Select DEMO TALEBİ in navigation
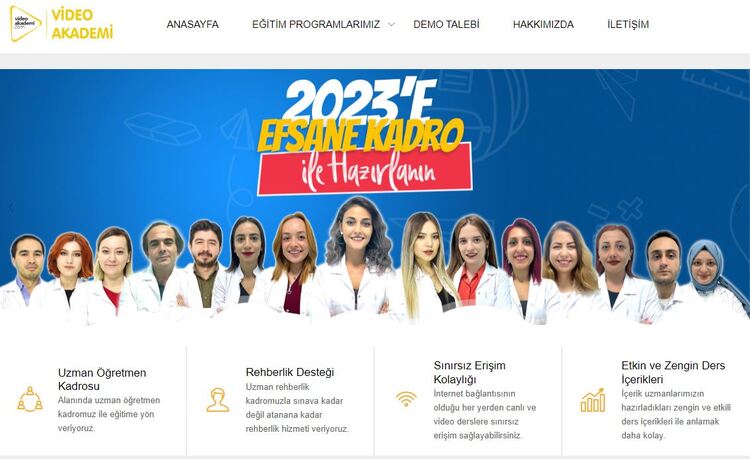 click(x=446, y=24)
